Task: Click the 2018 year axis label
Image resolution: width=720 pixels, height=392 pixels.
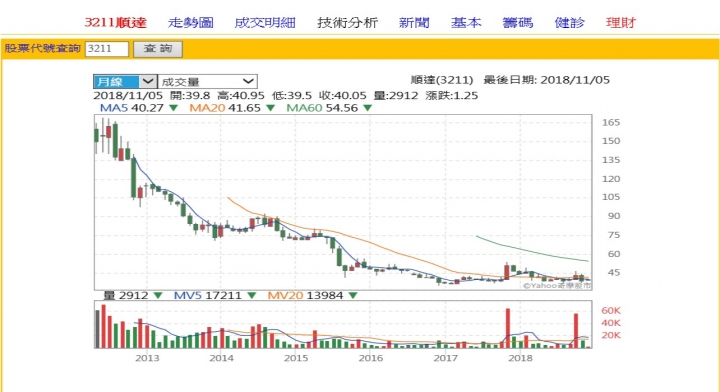Action: (x=520, y=358)
